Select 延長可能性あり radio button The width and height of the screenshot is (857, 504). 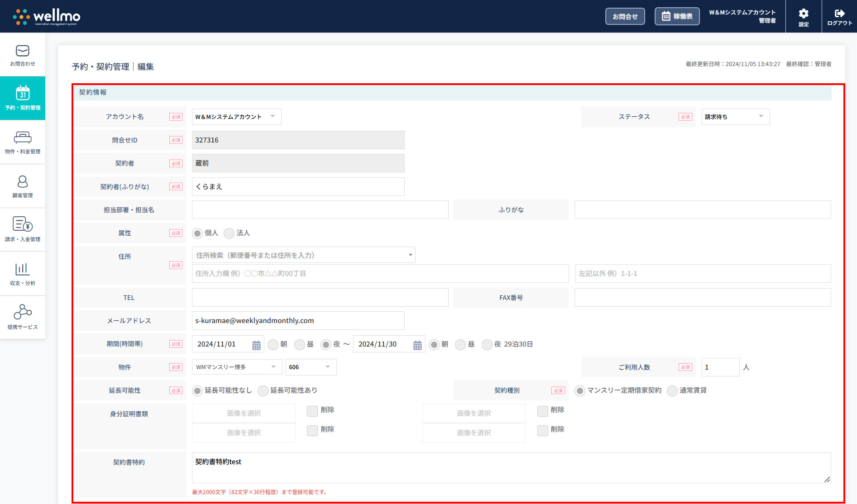pyautogui.click(x=263, y=391)
